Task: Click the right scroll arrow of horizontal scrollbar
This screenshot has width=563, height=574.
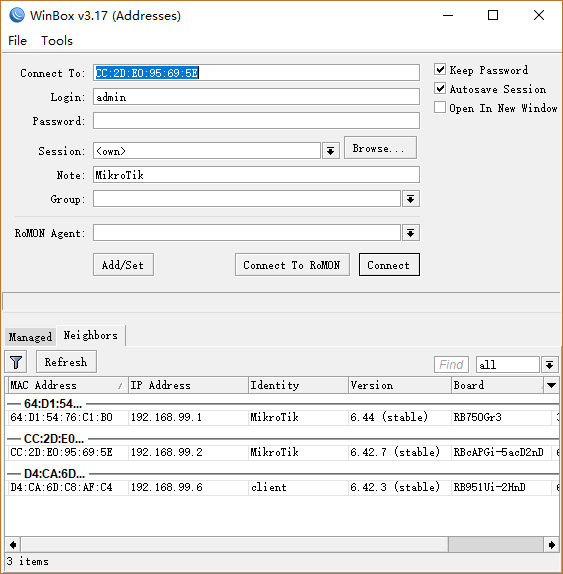Action: (x=551, y=545)
